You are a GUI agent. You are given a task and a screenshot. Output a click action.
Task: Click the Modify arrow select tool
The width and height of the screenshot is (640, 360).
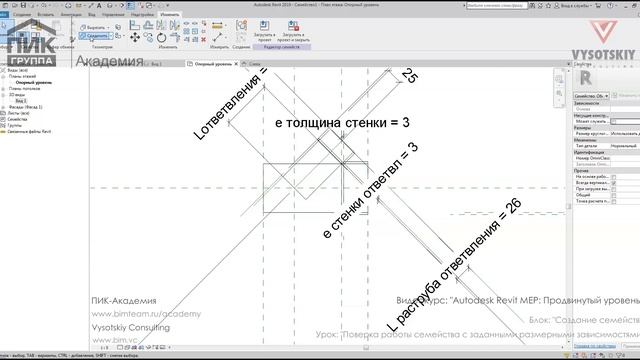coord(4,27)
